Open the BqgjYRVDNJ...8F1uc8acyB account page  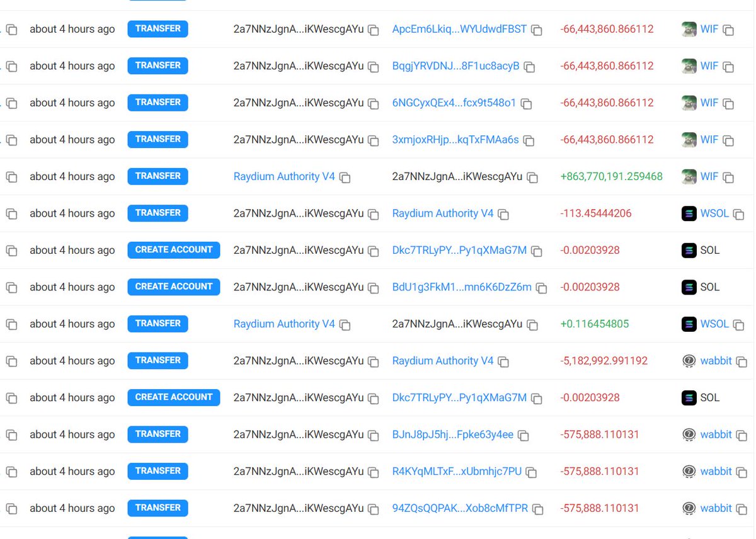456,65
